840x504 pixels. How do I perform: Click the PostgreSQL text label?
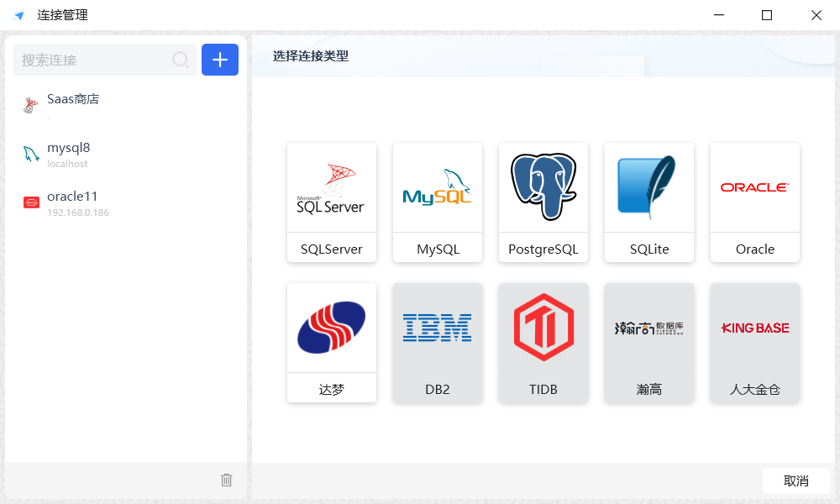click(543, 249)
